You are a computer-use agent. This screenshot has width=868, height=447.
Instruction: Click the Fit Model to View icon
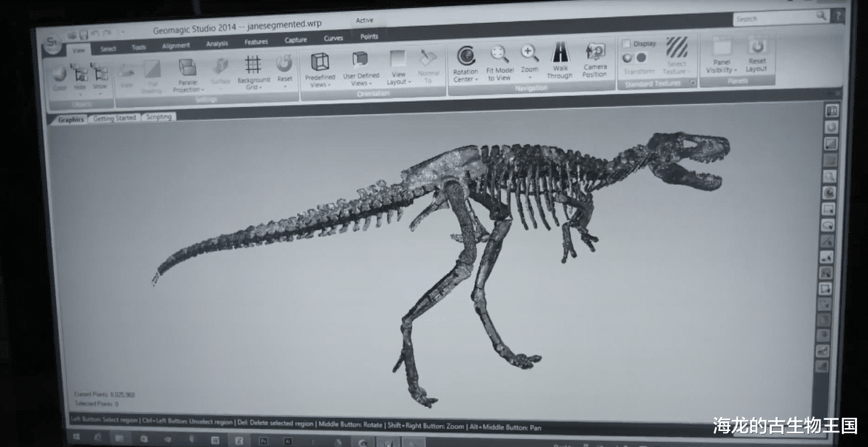pyautogui.click(x=500, y=55)
